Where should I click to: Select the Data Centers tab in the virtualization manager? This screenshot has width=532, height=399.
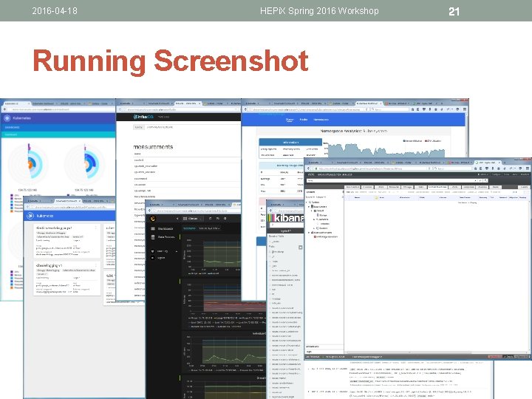pos(353,187)
